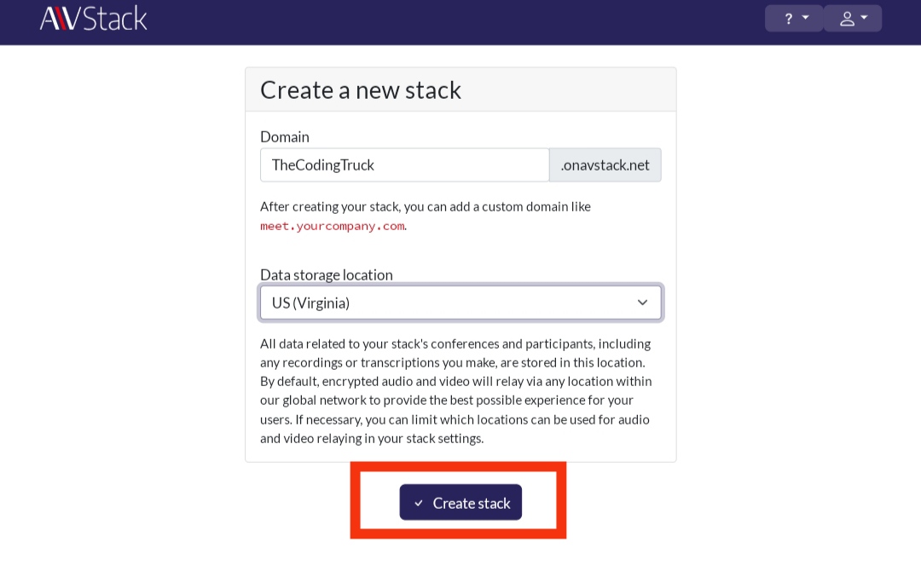The image size is (921, 588).
Task: Click the meet.yourcompany.com example text
Action: [x=332, y=226]
